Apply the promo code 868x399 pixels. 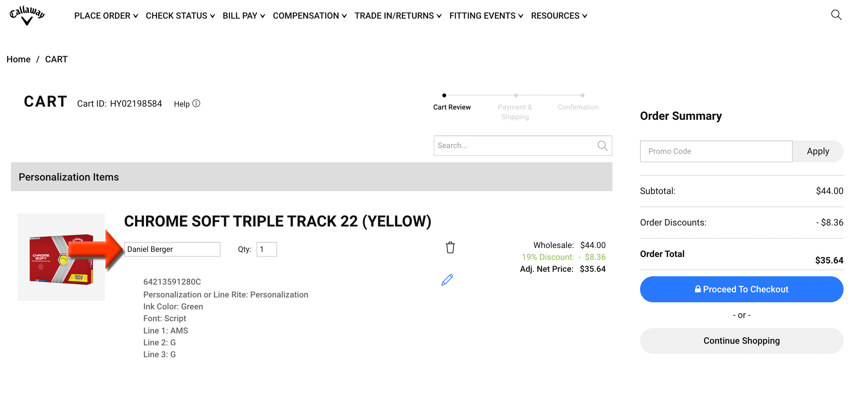click(x=818, y=151)
